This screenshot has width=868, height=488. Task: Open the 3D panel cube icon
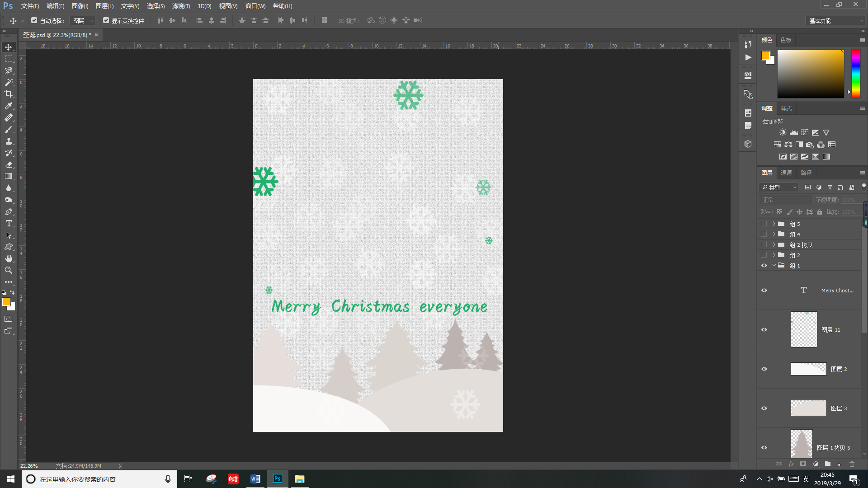coord(748,144)
